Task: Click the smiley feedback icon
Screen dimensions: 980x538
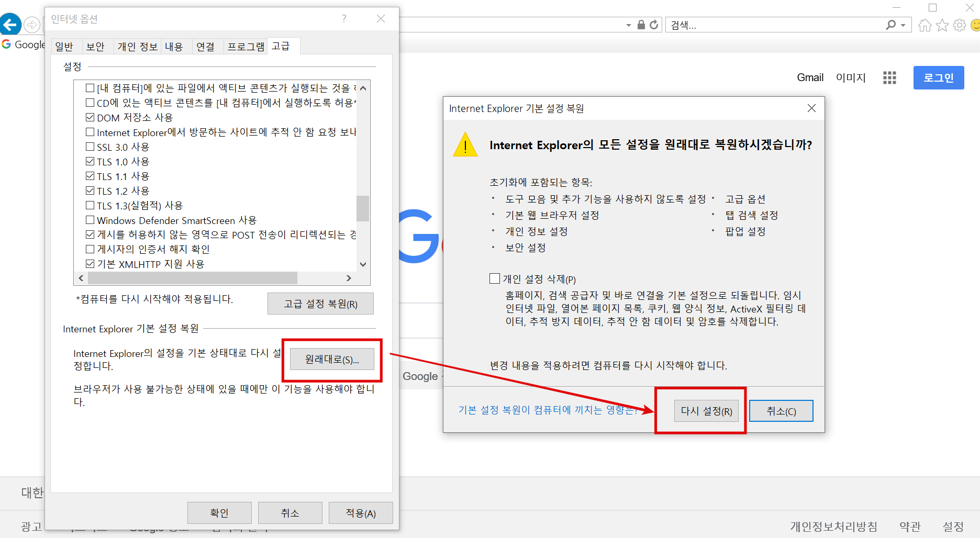Action: pyautogui.click(x=975, y=25)
